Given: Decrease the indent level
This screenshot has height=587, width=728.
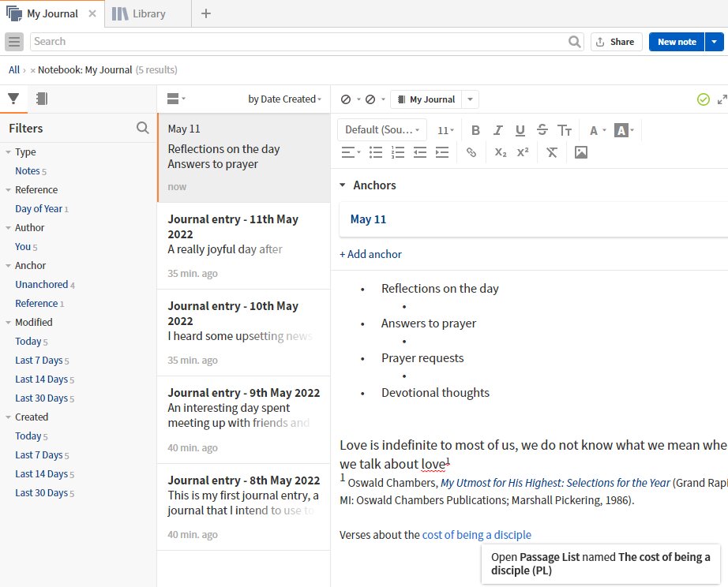Looking at the screenshot, I should pos(420,152).
